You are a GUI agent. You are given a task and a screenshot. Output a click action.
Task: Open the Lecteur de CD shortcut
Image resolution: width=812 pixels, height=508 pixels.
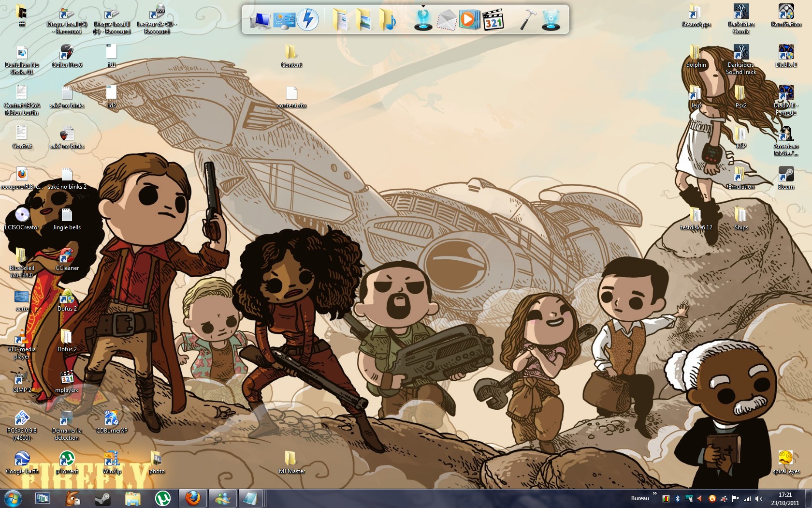(157, 19)
